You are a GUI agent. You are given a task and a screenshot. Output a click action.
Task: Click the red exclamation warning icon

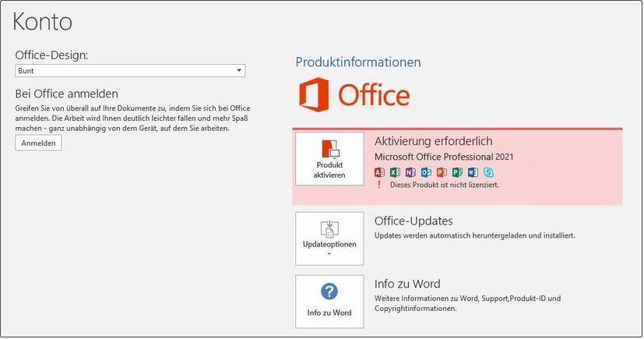click(379, 185)
